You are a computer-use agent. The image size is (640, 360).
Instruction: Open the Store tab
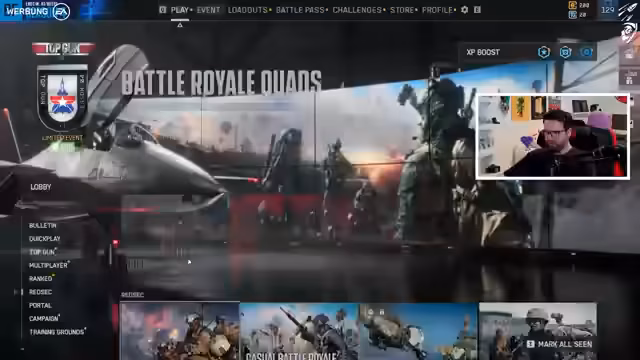click(x=402, y=10)
